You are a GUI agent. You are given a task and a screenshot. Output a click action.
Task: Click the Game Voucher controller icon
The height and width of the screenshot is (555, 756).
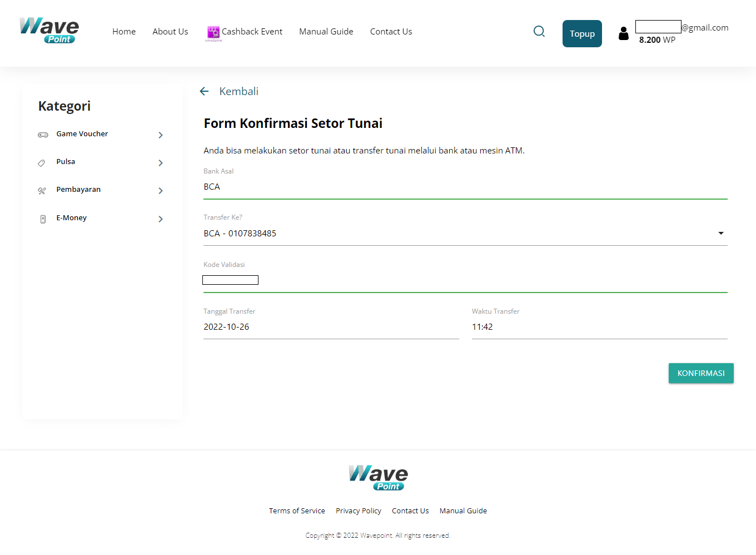pyautogui.click(x=43, y=135)
